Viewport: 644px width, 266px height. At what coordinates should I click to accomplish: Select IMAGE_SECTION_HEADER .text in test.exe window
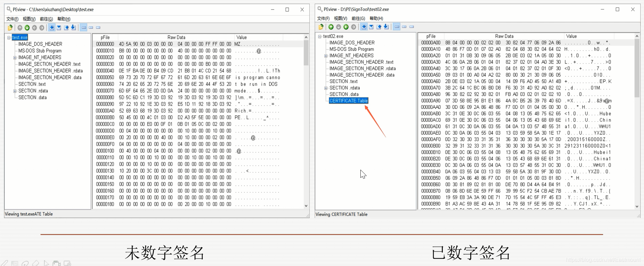pos(49,64)
